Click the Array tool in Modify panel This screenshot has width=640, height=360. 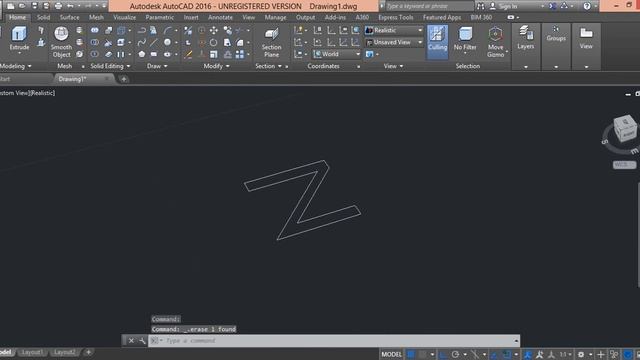point(240,54)
